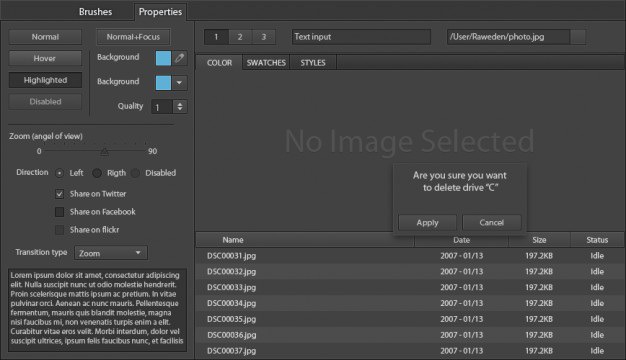Click the second Background blue swatch
The width and height of the screenshot is (626, 360).
click(163, 83)
